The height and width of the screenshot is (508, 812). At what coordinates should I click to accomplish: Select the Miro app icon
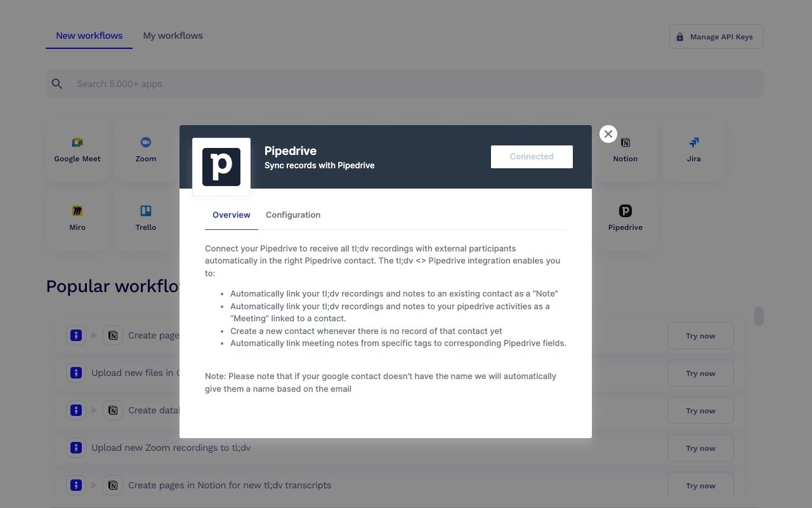pos(77,211)
